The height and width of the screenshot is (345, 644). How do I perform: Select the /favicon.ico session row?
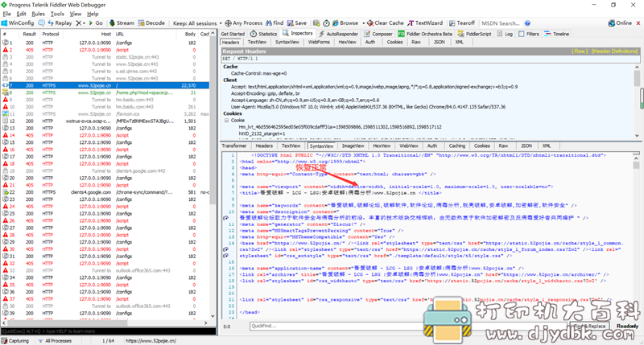click(105, 113)
